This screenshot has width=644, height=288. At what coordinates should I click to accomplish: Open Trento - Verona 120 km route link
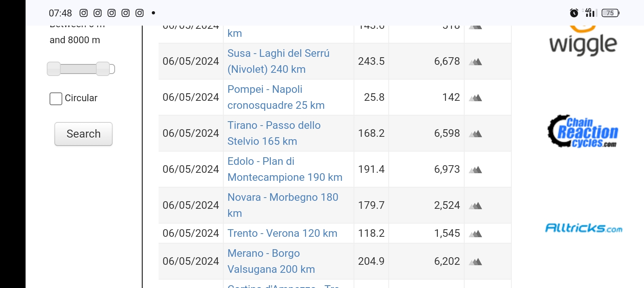[x=282, y=233]
